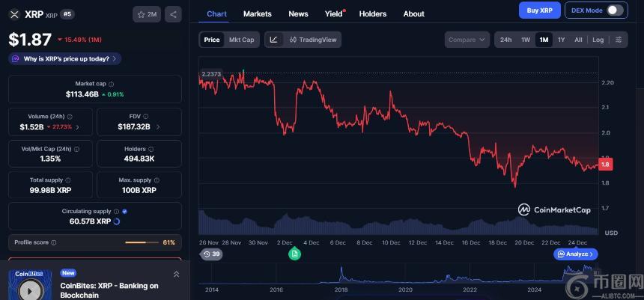This screenshot has width=644, height=300.
Task: Click Market cap info icon
Action: (x=112, y=85)
